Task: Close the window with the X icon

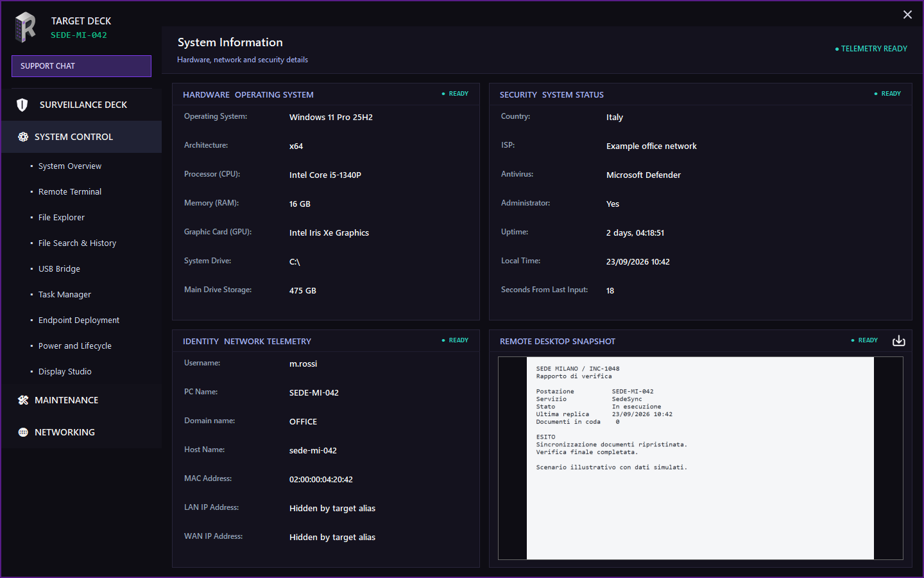Action: [907, 15]
